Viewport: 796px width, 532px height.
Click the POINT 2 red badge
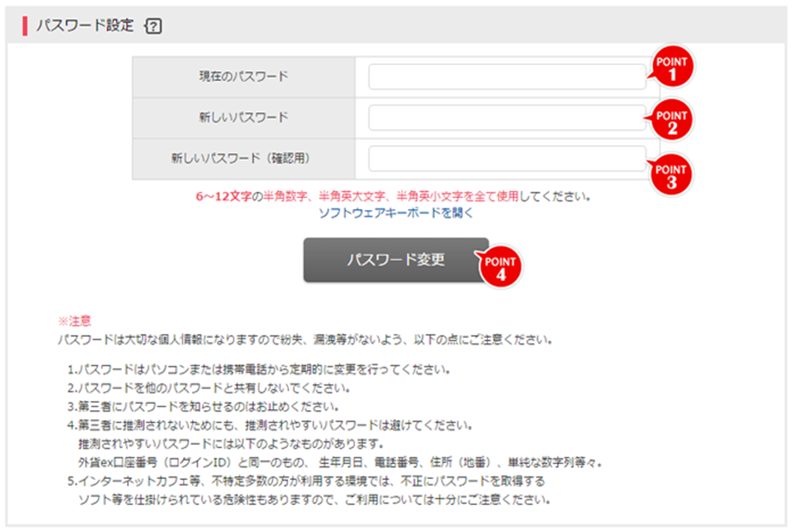[x=673, y=118]
